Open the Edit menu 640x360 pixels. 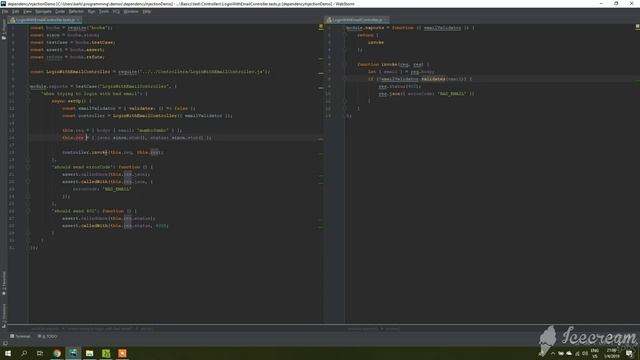pyautogui.click(x=16, y=11)
